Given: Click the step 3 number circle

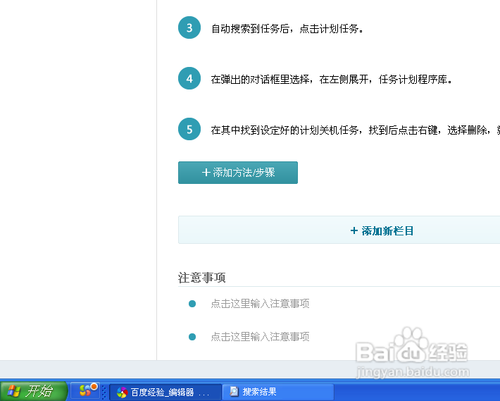Looking at the screenshot, I should pos(189,27).
